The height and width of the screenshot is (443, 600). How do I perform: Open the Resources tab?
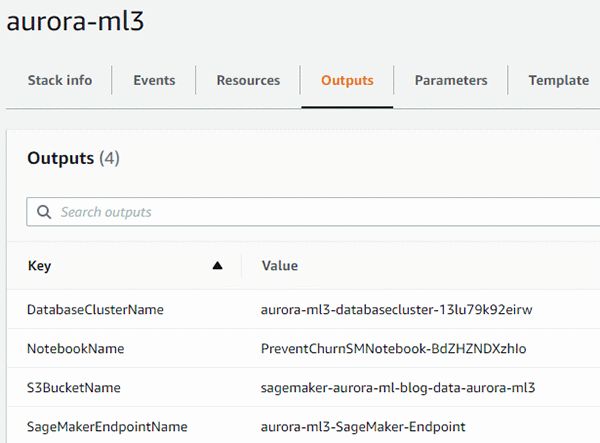click(248, 80)
